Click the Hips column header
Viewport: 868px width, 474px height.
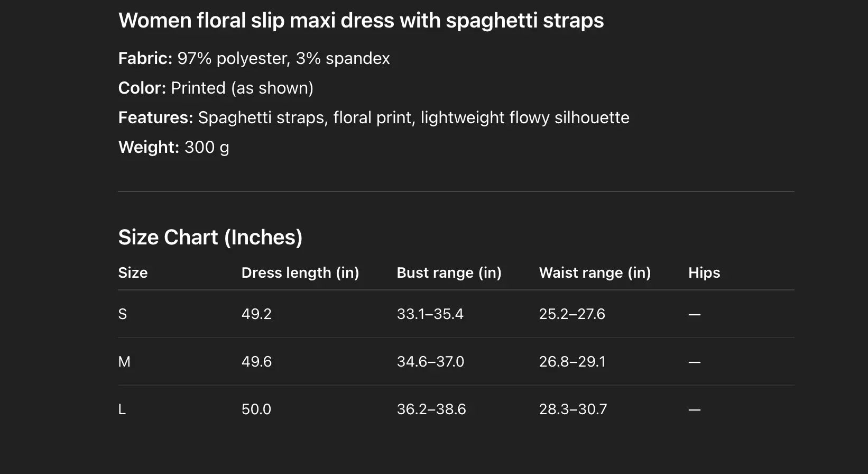[x=704, y=272]
